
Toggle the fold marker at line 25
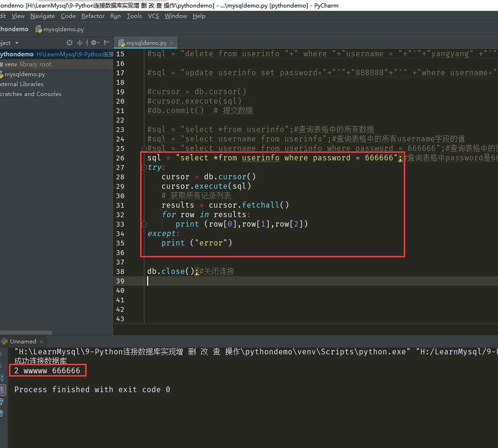click(x=144, y=148)
